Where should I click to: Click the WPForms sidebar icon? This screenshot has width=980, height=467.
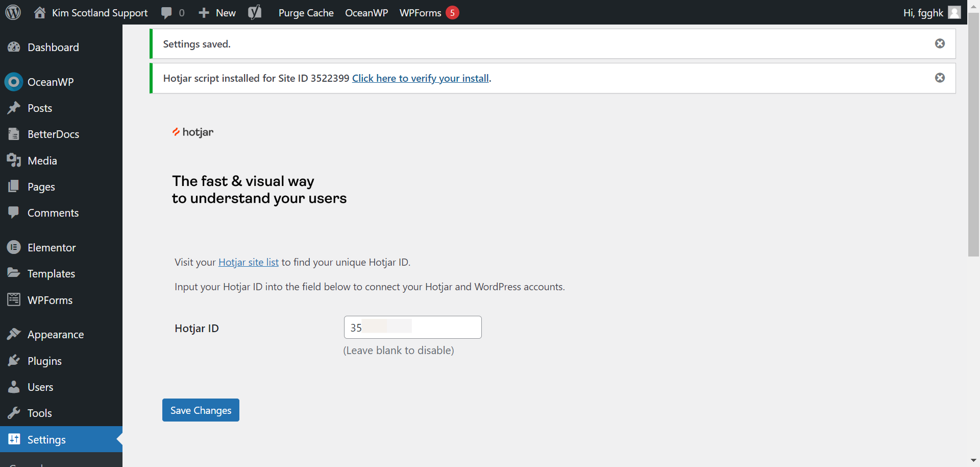tap(14, 300)
